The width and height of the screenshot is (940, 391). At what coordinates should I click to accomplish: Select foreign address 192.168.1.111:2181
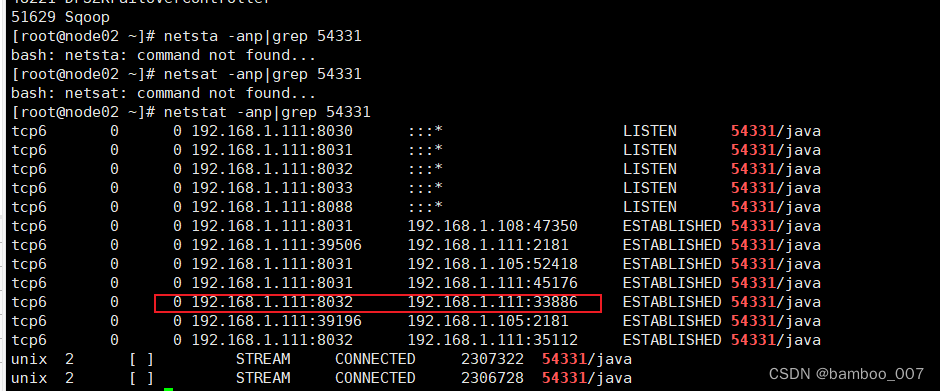coord(488,245)
